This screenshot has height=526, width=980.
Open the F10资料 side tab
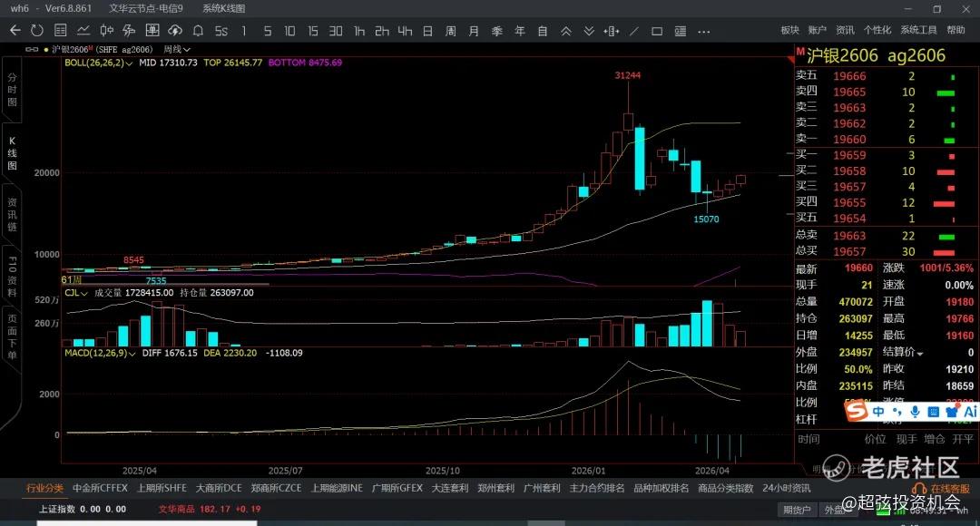[x=12, y=276]
